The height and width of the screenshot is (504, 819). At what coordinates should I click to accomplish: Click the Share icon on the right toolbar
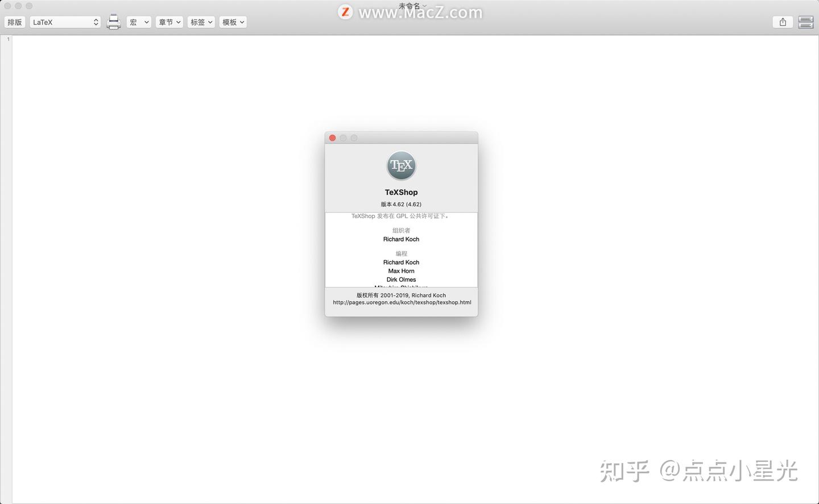[783, 22]
